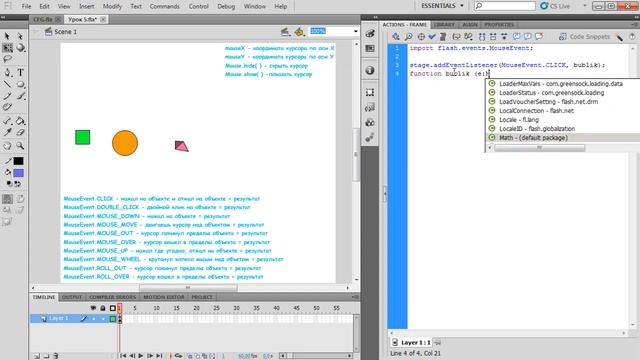Click the Find magnifier in Actions toolbar
640x360 pixels.
(408, 37)
